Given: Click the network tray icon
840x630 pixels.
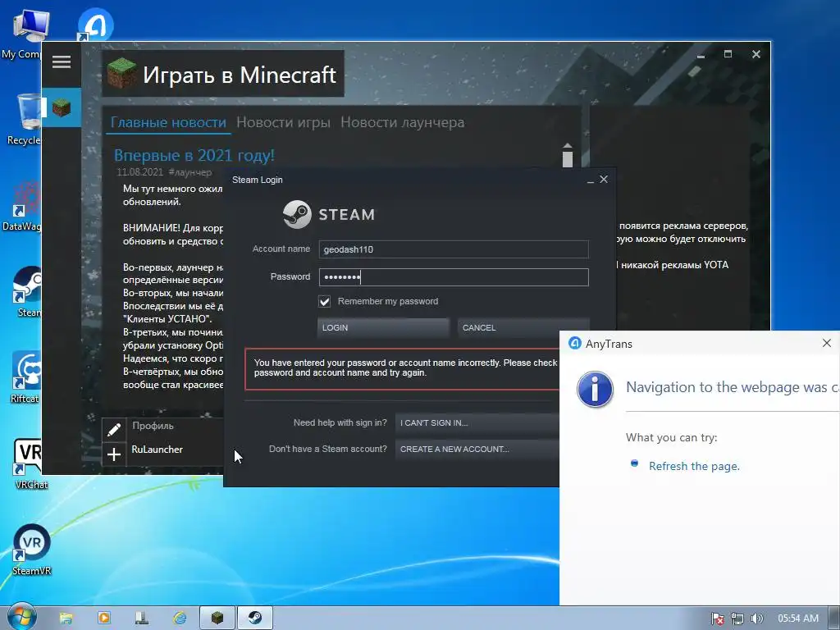Looking at the screenshot, I should 737,619.
